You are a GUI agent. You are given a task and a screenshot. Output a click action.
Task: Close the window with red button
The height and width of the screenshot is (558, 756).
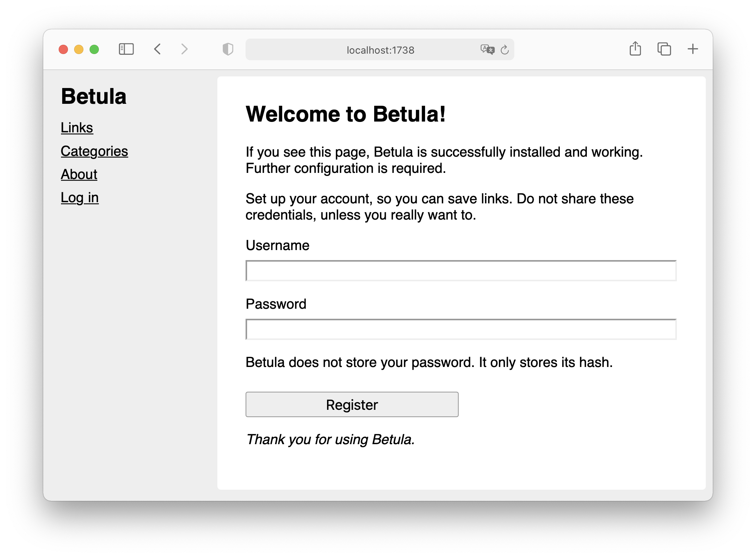click(x=63, y=49)
